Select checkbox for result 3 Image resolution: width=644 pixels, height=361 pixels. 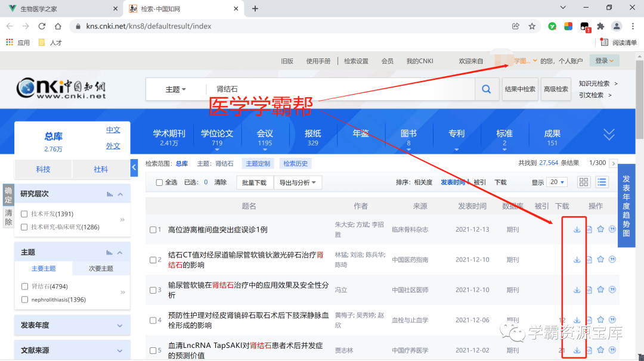coord(153,290)
